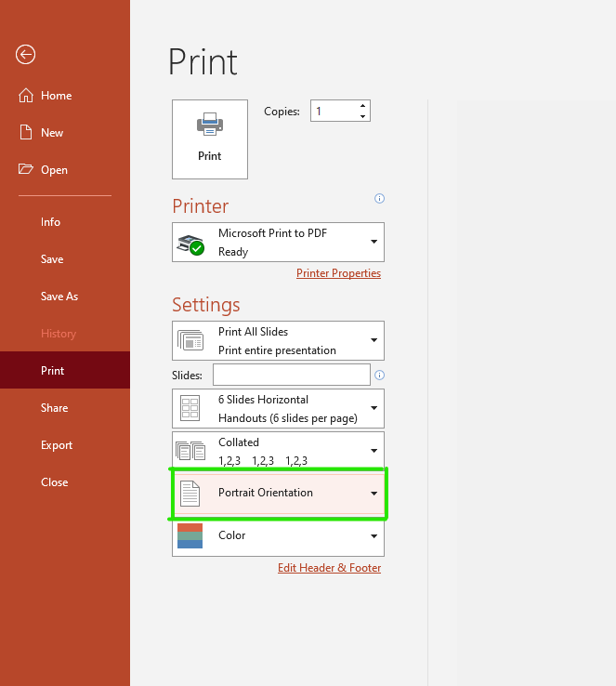Image resolution: width=616 pixels, height=686 pixels.
Task: Click the 6 Slides Horizontal handout layout icon
Action: (190, 408)
